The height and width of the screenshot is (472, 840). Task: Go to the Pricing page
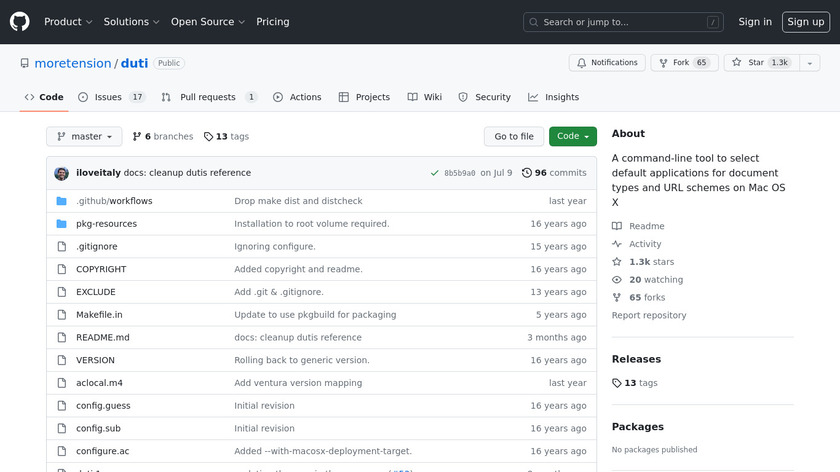[273, 22]
